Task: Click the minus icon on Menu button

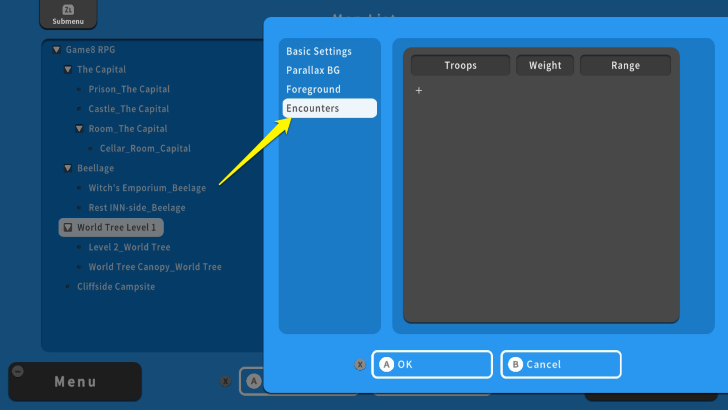Action: click(17, 371)
